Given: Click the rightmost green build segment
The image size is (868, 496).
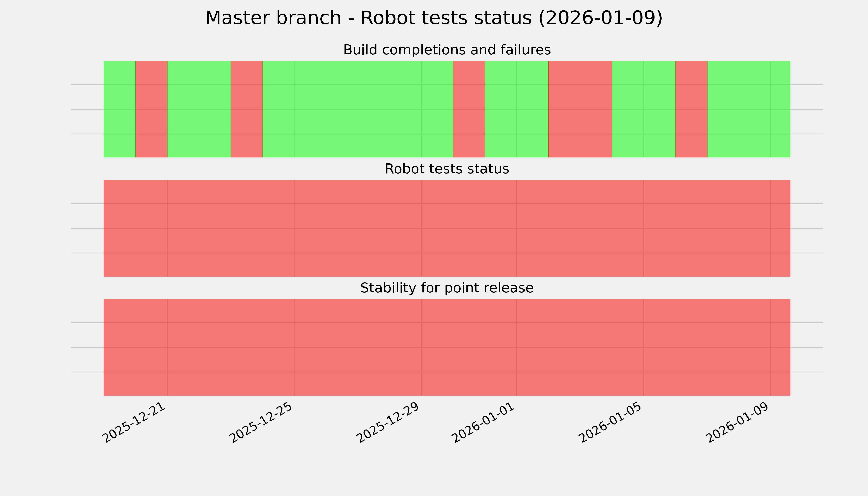Looking at the screenshot, I should [749, 109].
